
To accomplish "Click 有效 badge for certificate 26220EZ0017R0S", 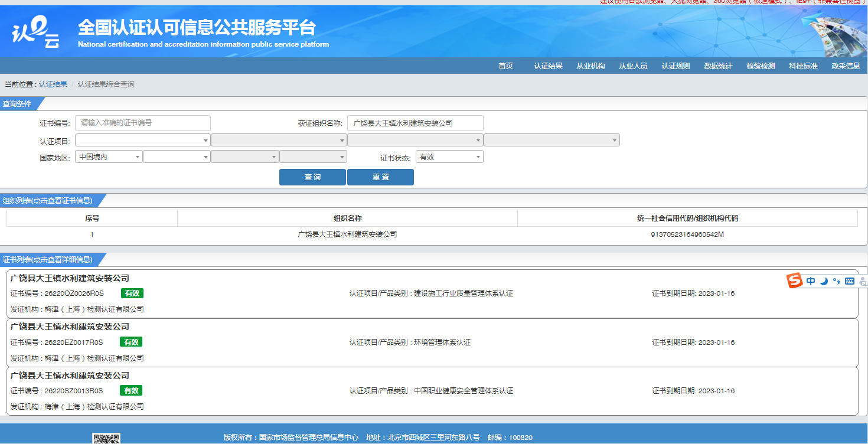I will click(131, 342).
